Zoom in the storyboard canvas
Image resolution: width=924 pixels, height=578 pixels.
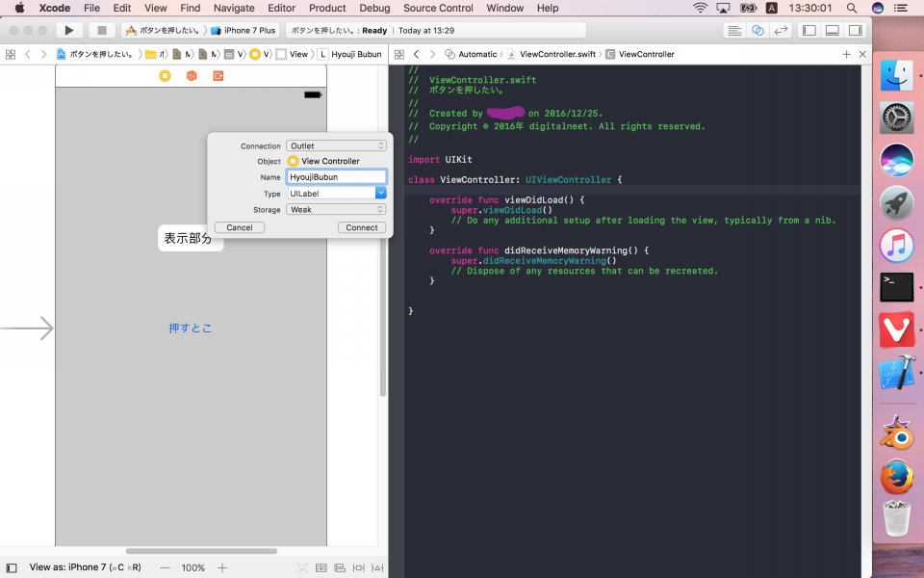[222, 568]
